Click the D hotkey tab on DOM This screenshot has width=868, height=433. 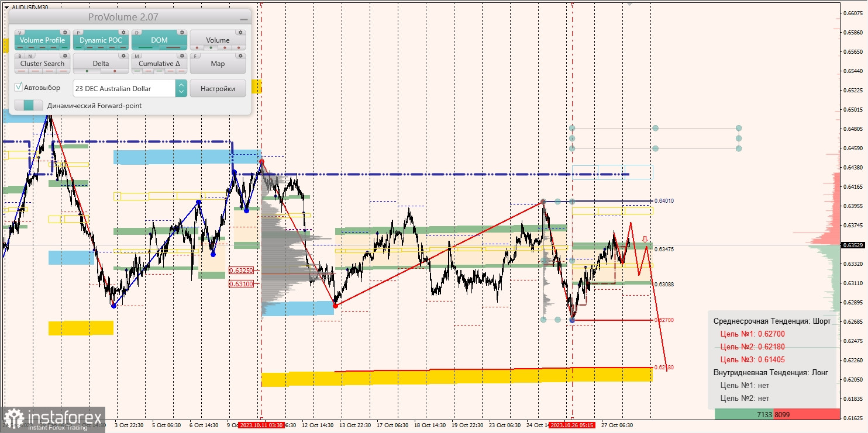click(x=137, y=33)
